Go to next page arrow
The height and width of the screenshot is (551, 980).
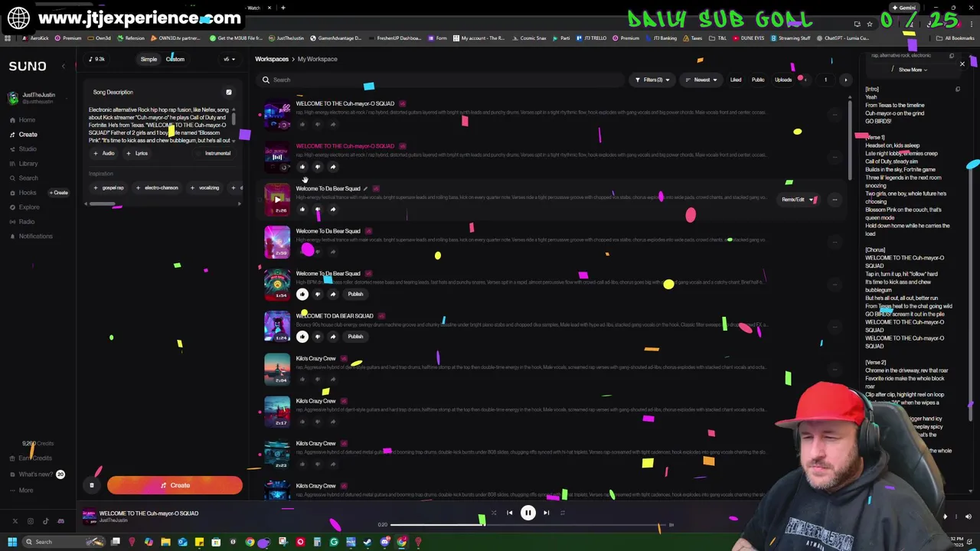click(x=845, y=80)
